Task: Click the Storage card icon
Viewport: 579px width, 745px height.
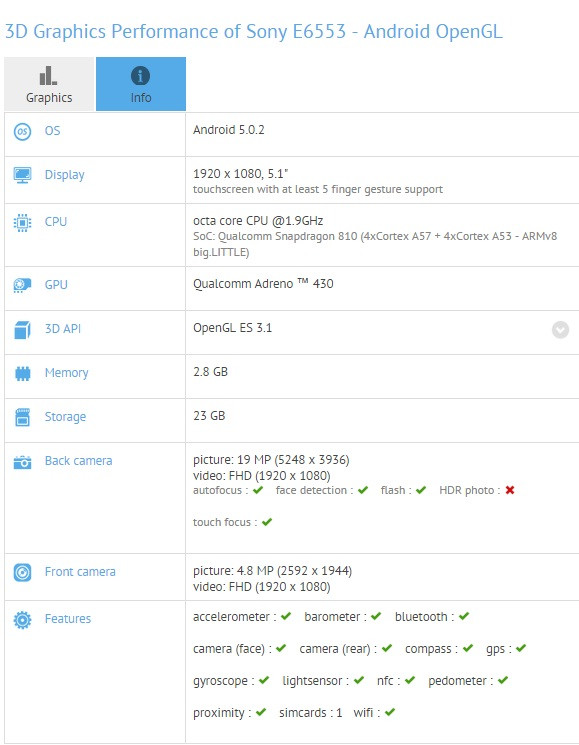Action: [22, 417]
